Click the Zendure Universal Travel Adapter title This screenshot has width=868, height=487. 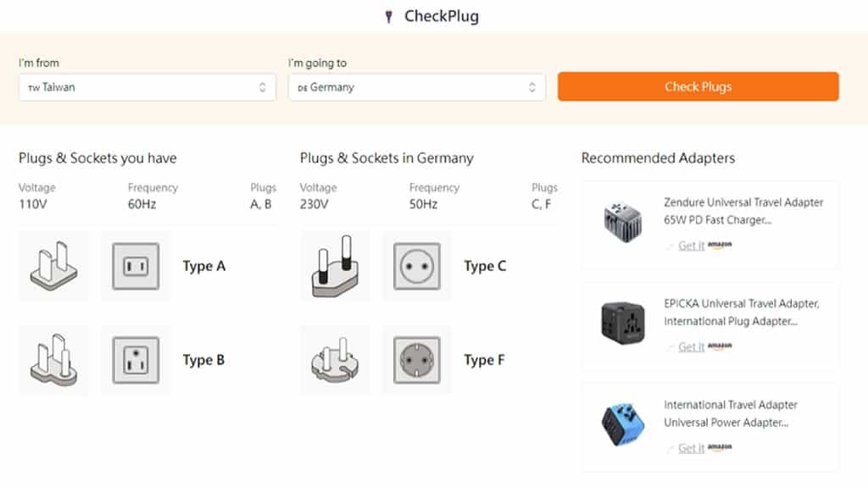pyautogui.click(x=743, y=211)
